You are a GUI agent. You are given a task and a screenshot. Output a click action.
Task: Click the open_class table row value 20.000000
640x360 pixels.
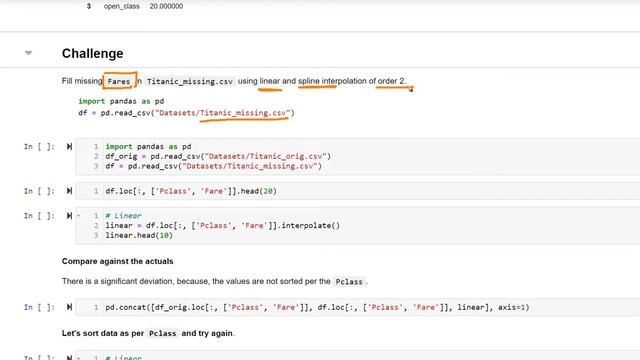pos(166,6)
